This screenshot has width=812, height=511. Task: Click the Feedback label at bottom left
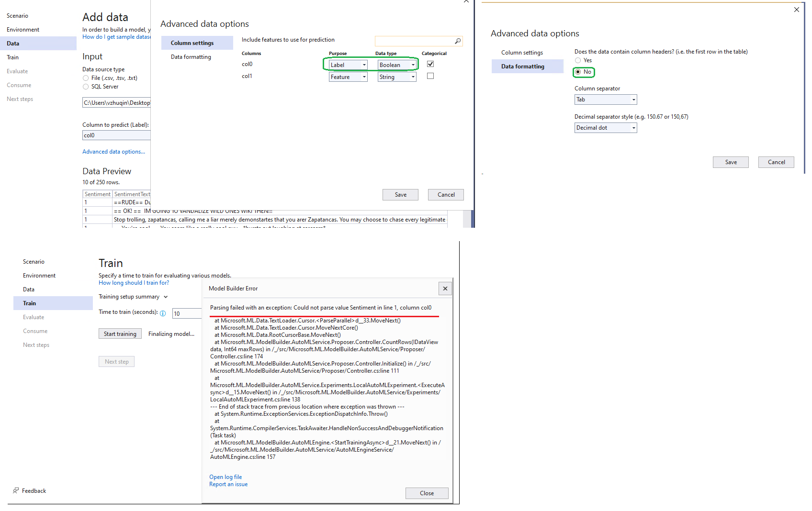pos(34,491)
